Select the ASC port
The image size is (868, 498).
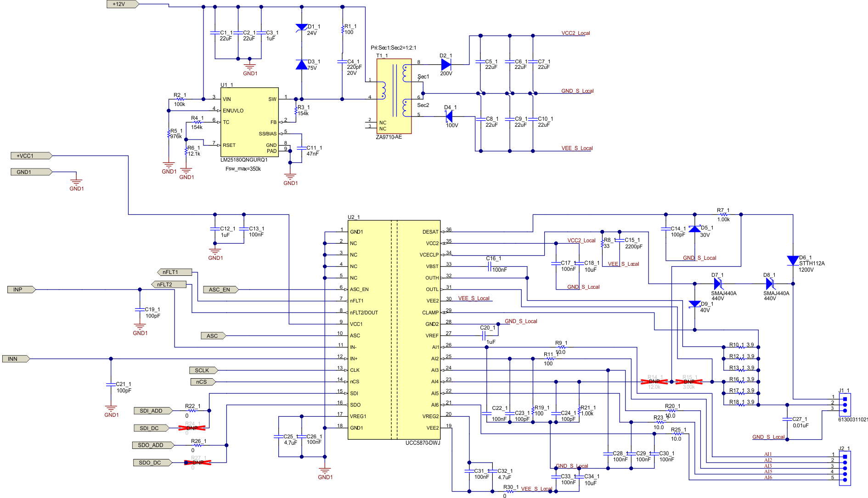pos(214,336)
